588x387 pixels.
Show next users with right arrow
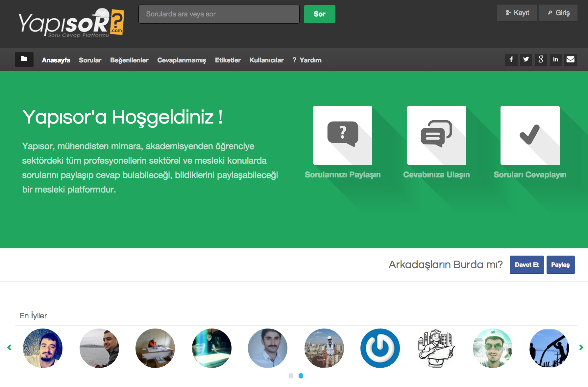[x=581, y=348]
